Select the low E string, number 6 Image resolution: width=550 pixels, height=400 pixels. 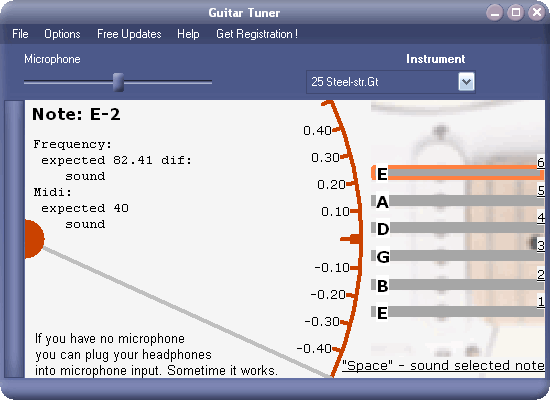pos(458,173)
